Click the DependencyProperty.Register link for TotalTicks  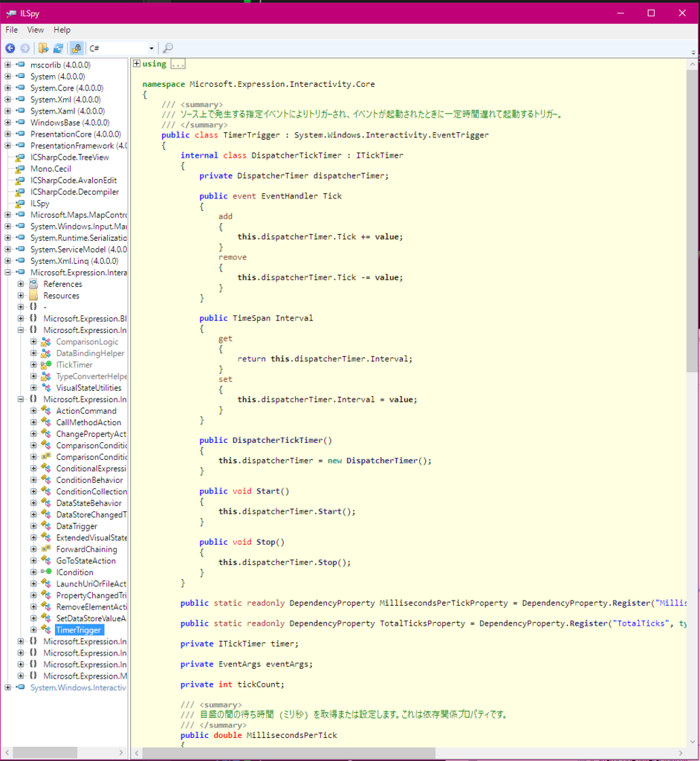(543, 624)
